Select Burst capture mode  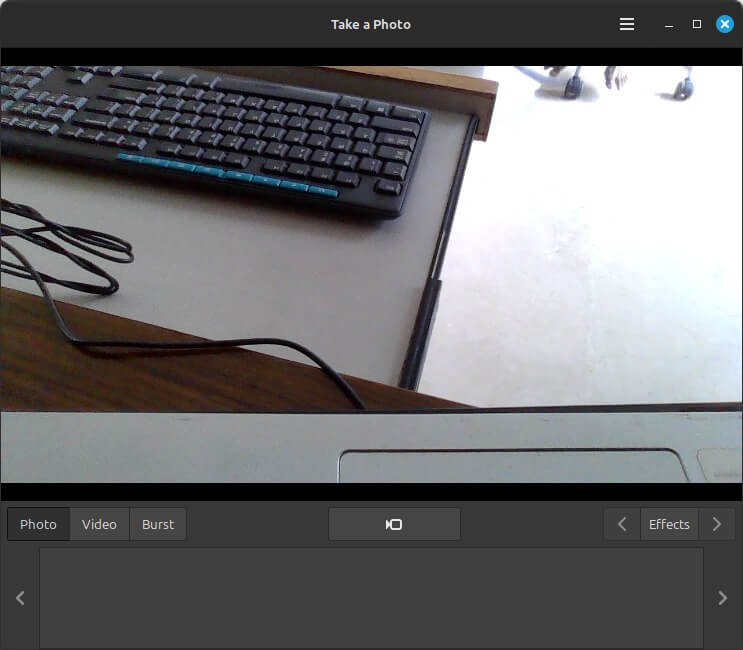click(158, 524)
